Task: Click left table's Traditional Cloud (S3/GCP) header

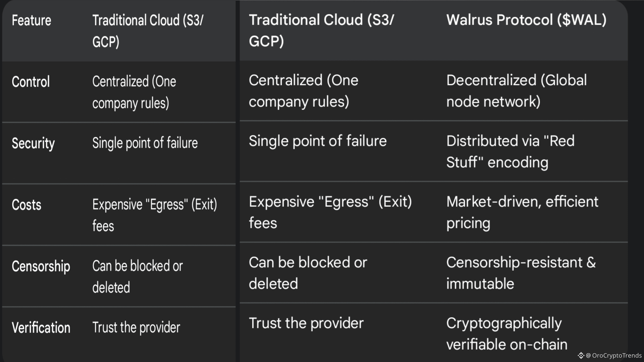Action: (x=148, y=31)
